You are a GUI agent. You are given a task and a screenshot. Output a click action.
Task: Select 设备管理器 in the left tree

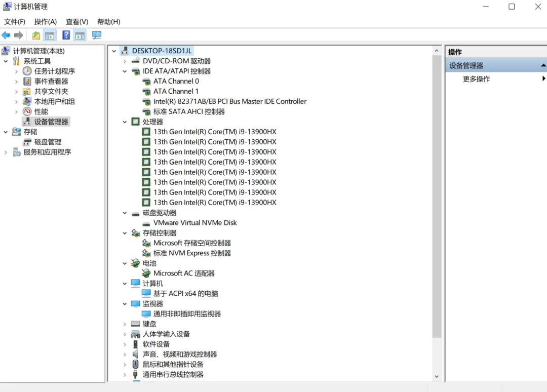pos(51,122)
